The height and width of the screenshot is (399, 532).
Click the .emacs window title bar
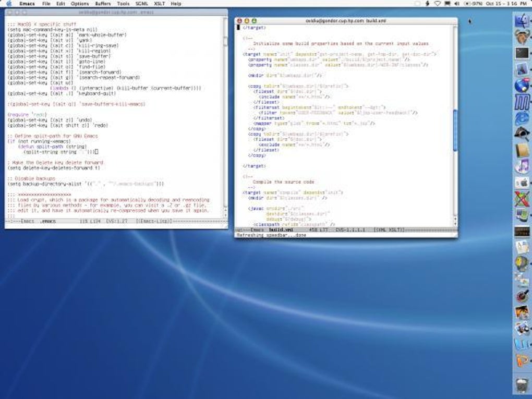pos(116,12)
